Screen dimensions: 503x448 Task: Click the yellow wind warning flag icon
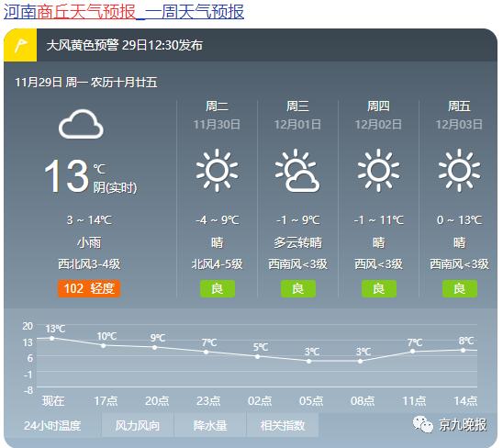[x=20, y=45]
